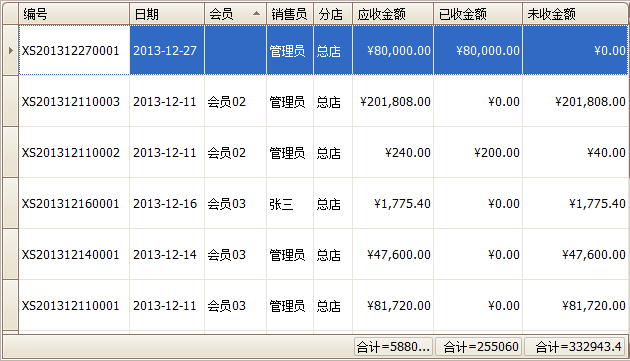Click 总店 in row XS201312160001

coord(333,203)
